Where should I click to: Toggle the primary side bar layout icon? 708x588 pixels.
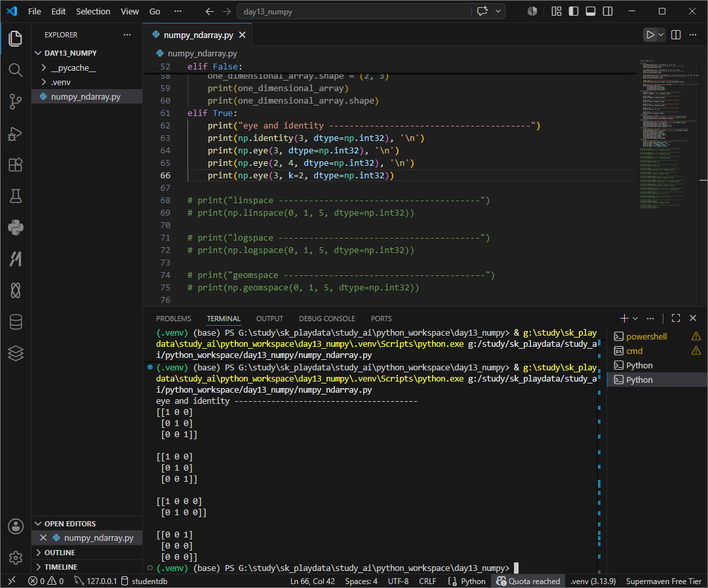574,11
